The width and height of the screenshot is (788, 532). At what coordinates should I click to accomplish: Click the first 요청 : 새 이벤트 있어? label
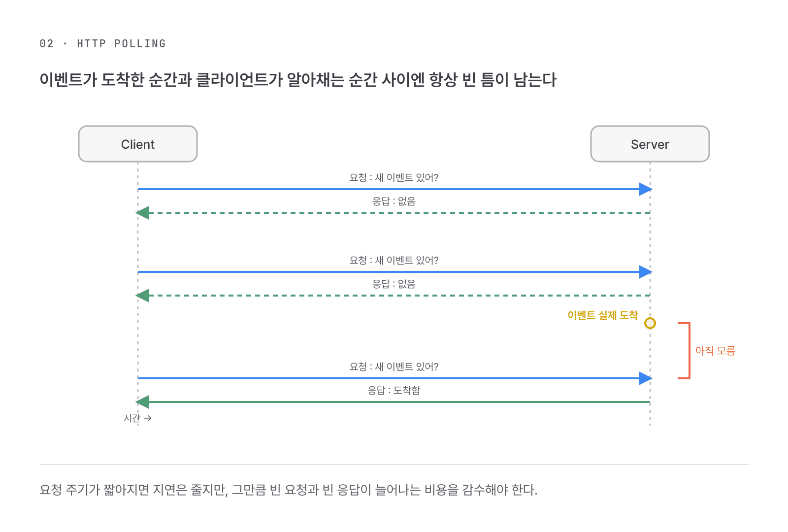pos(394,177)
